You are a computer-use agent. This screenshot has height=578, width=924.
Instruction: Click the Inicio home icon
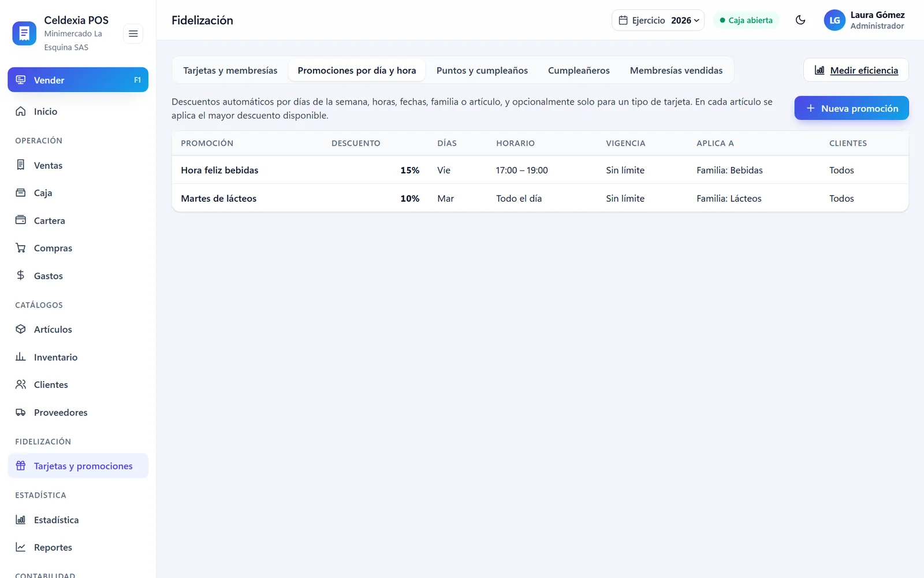[21, 111]
